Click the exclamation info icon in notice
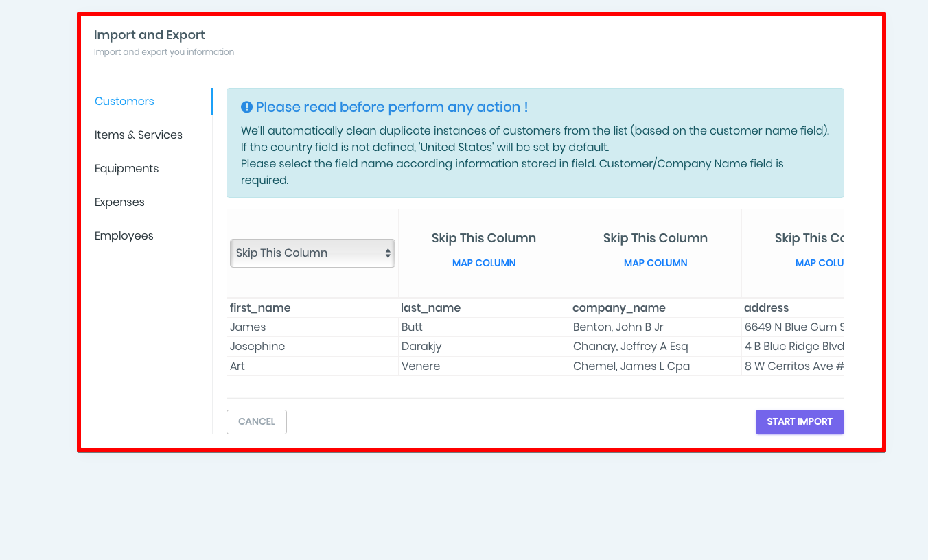 (247, 107)
